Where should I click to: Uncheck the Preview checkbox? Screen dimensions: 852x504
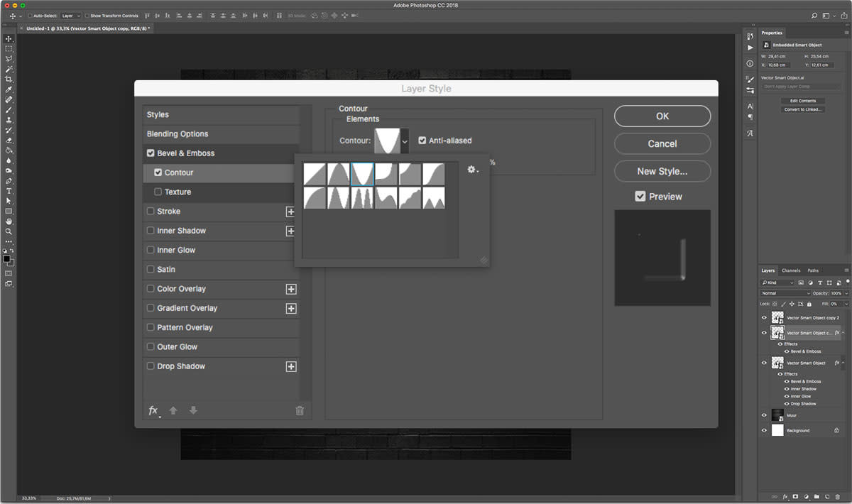click(640, 197)
